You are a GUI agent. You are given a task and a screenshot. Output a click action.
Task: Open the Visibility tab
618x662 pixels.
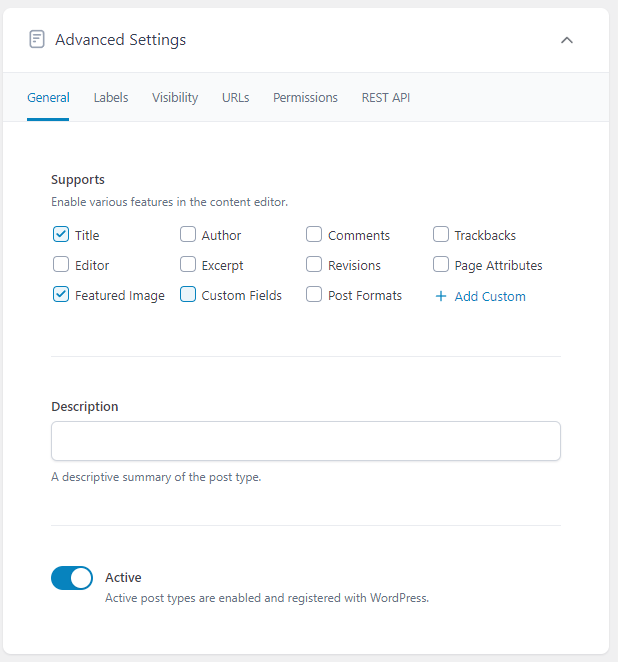(x=175, y=98)
